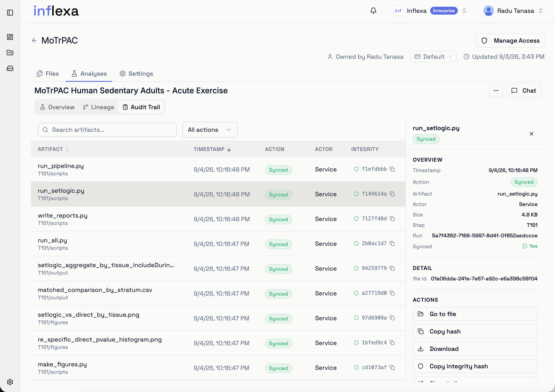
Task: Click the Run ID 5a7f4362 value
Action: (x=484, y=236)
